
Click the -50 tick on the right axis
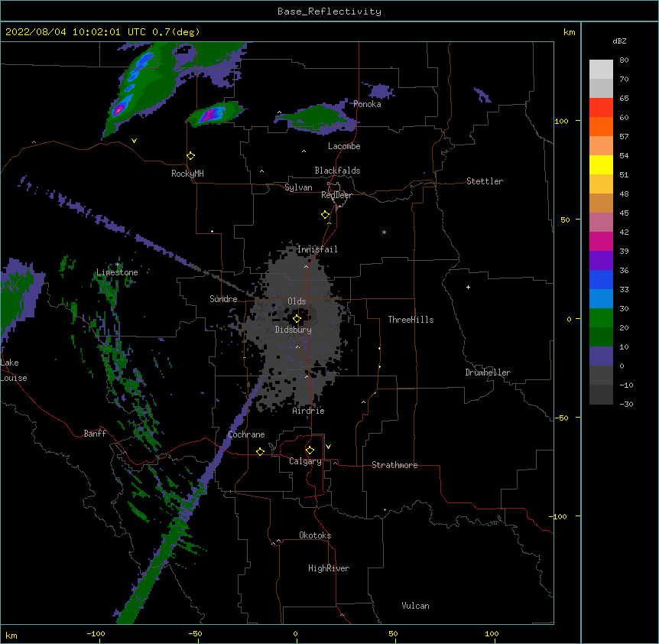[x=561, y=418]
